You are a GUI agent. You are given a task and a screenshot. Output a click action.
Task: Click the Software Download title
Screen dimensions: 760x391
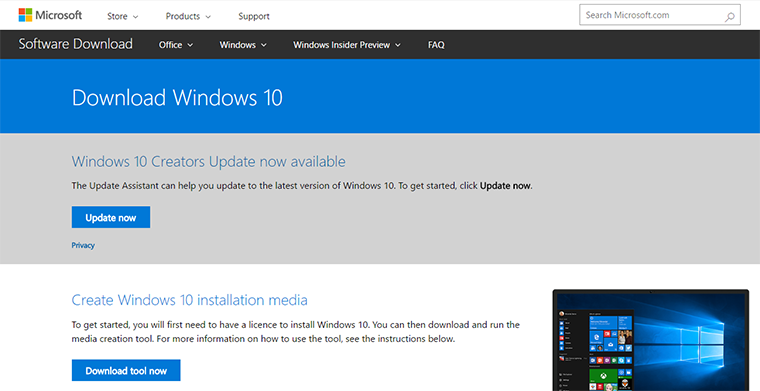[76, 44]
